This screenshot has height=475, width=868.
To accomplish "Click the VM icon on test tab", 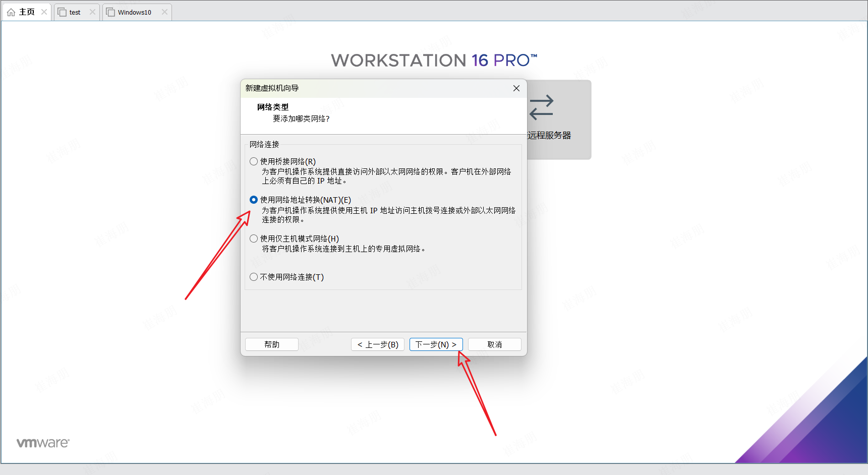I will click(x=62, y=12).
